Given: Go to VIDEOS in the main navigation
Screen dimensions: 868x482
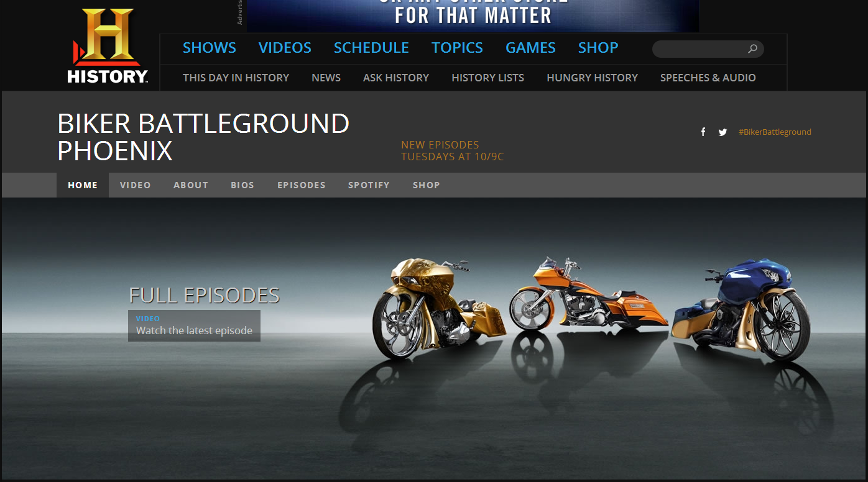Looking at the screenshot, I should click(285, 48).
